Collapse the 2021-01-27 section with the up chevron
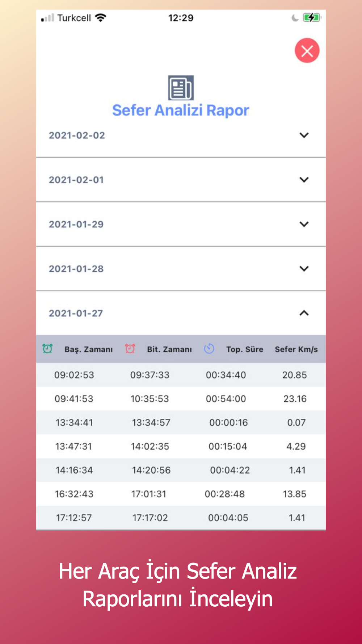The image size is (362, 644). [304, 313]
